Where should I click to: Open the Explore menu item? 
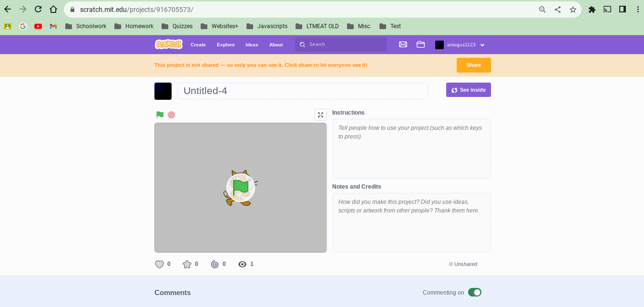[x=225, y=44]
